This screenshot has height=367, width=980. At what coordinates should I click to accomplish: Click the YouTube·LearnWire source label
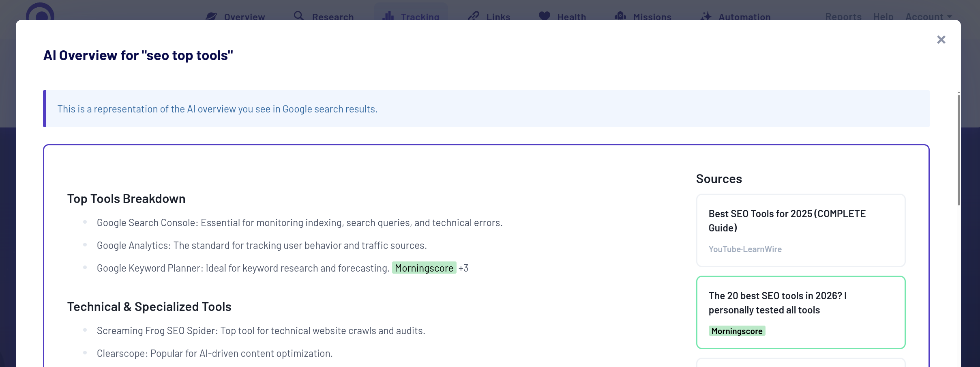click(745, 249)
